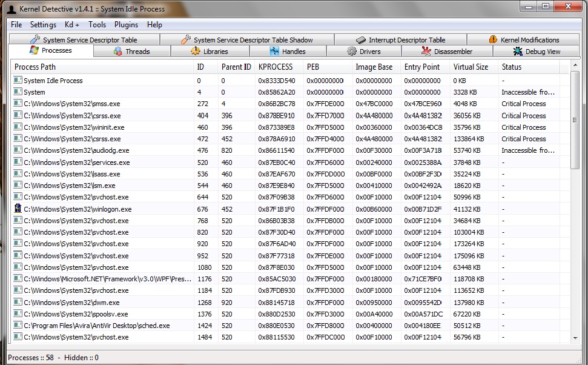The image size is (588, 365).
Task: Click the Libraries tab icon
Action: [196, 52]
